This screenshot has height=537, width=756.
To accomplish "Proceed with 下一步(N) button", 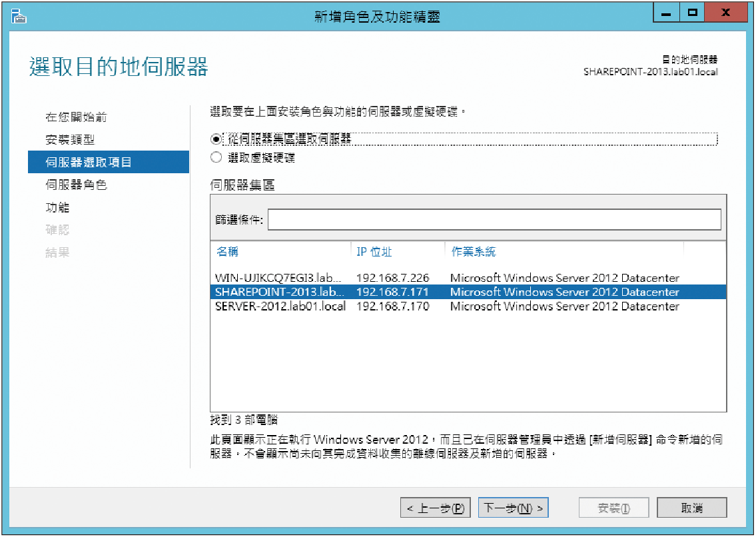I will [514, 508].
